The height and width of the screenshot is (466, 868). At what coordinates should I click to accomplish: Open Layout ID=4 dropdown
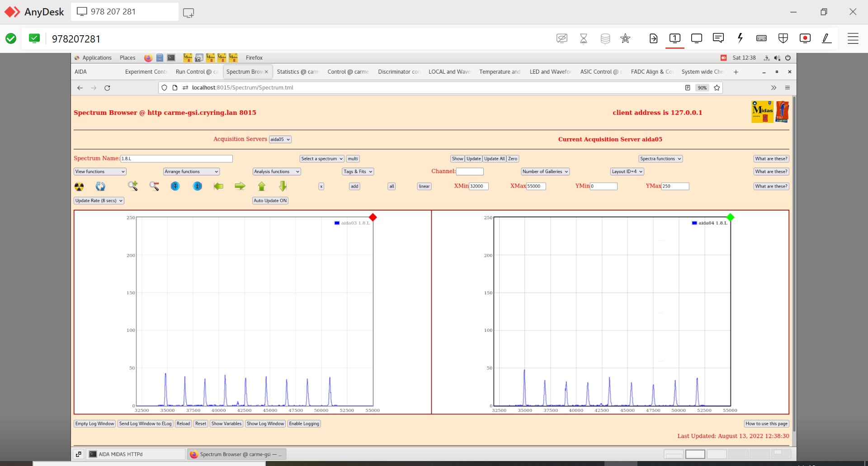627,172
